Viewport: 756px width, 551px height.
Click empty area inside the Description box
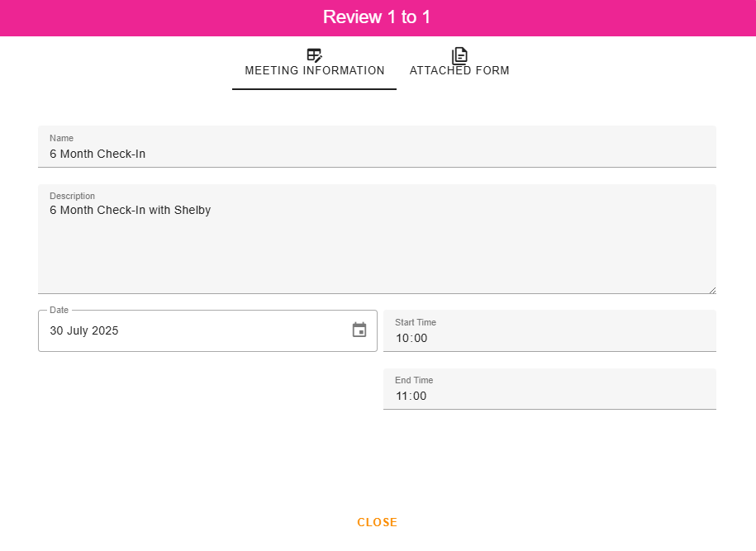tap(377, 256)
